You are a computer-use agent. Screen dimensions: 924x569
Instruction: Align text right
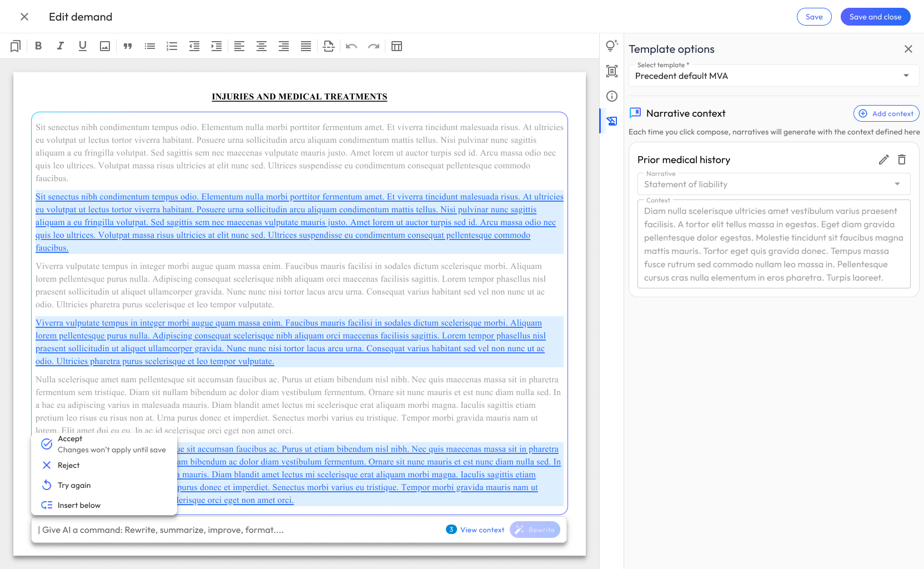284,46
